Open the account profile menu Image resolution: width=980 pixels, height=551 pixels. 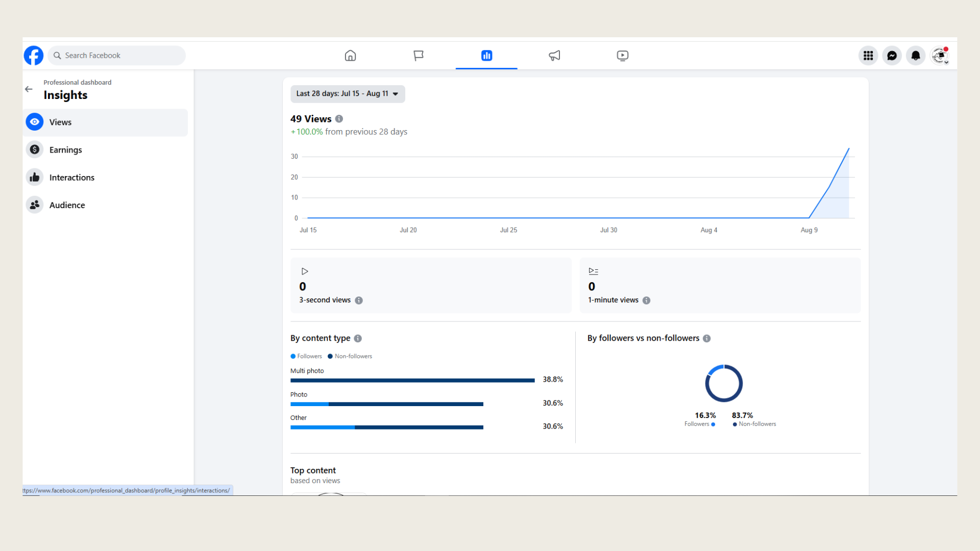coord(940,56)
